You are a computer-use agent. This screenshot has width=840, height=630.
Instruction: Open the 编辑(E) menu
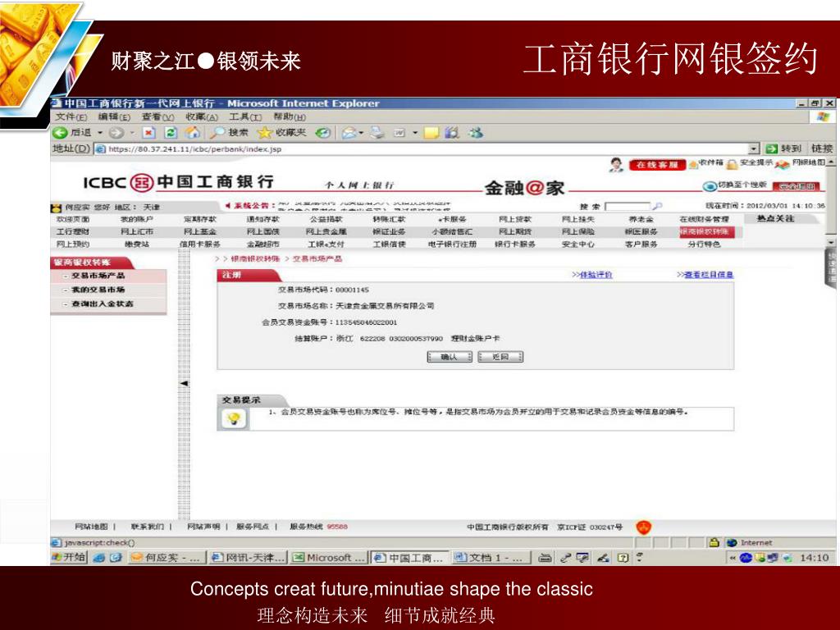[114, 116]
